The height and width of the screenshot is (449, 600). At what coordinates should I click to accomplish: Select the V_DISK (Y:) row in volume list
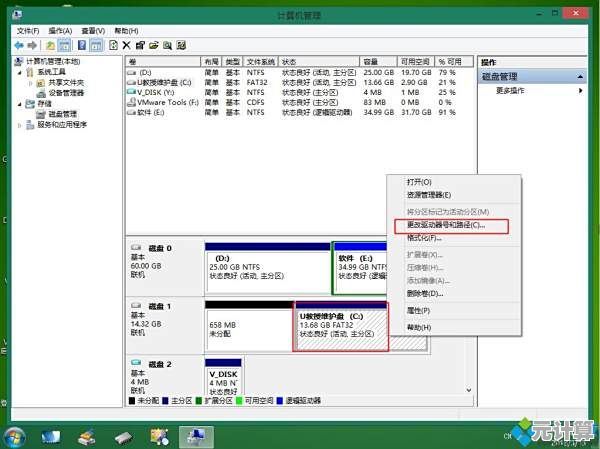[x=160, y=92]
